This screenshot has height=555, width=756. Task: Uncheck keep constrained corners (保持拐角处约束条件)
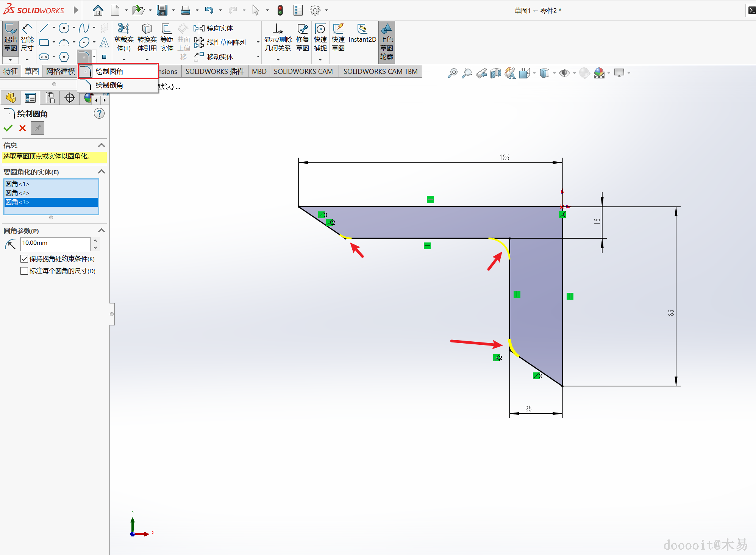click(x=24, y=259)
